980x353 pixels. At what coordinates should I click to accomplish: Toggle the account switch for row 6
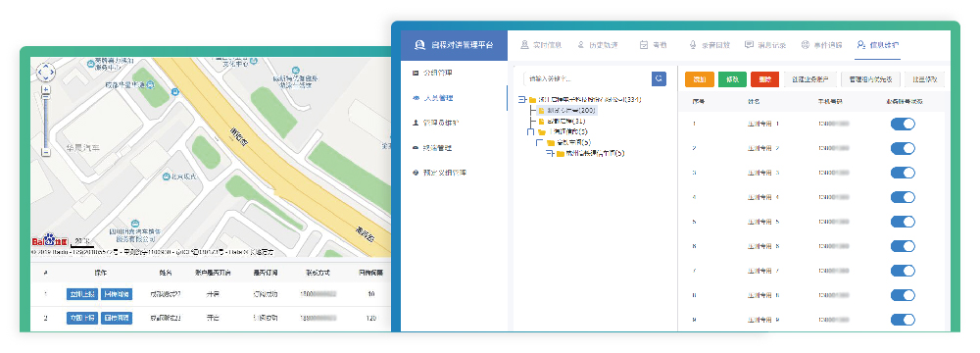903,246
